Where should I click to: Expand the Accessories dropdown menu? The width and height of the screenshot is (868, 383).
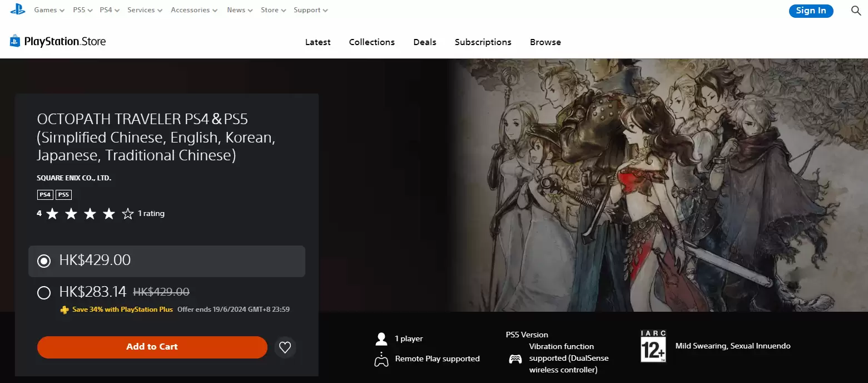tap(194, 10)
